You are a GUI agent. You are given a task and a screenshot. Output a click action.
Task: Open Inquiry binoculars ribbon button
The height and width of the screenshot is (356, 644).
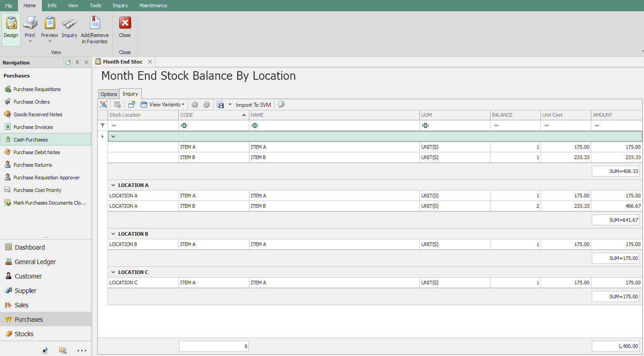point(69,27)
